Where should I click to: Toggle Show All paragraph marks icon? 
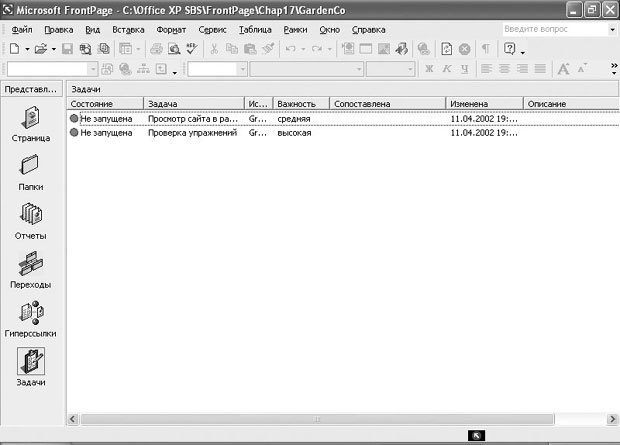(x=486, y=49)
